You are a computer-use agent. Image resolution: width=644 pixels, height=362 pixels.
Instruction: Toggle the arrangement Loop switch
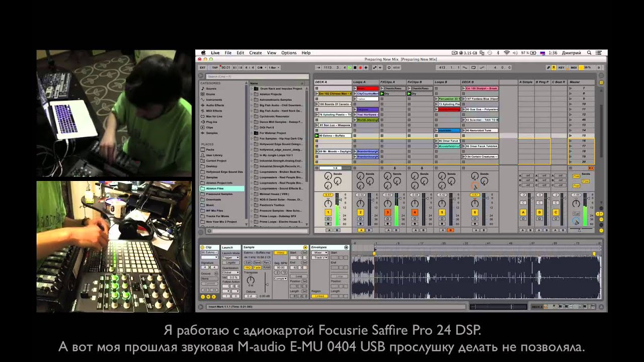(x=473, y=67)
